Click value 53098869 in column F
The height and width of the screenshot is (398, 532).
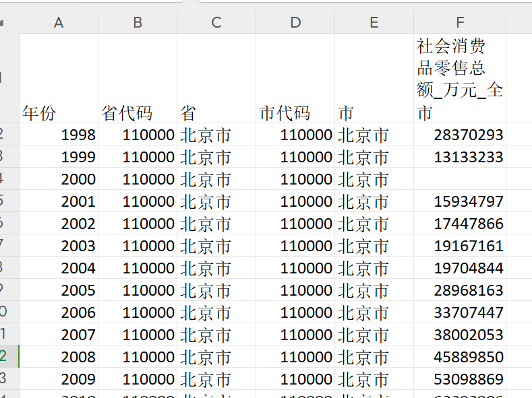pyautogui.click(x=460, y=378)
